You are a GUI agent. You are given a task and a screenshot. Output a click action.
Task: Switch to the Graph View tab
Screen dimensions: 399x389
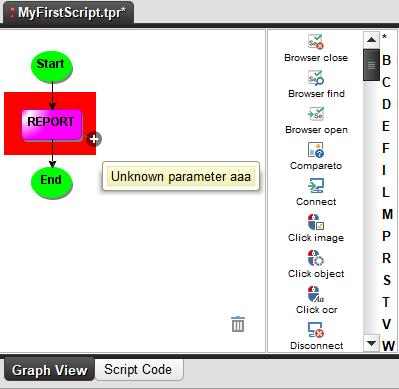tap(49, 370)
